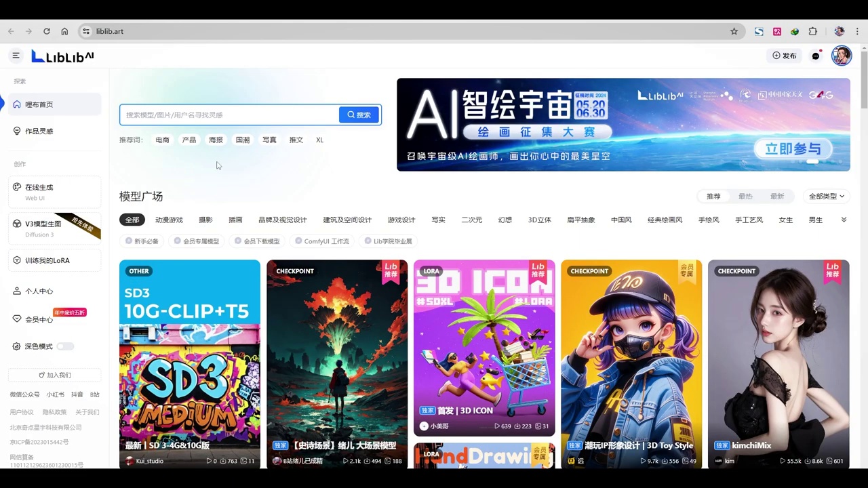Screen dimensions: 868x488
Task: Select recommended keyword 海报
Action: tap(216, 140)
